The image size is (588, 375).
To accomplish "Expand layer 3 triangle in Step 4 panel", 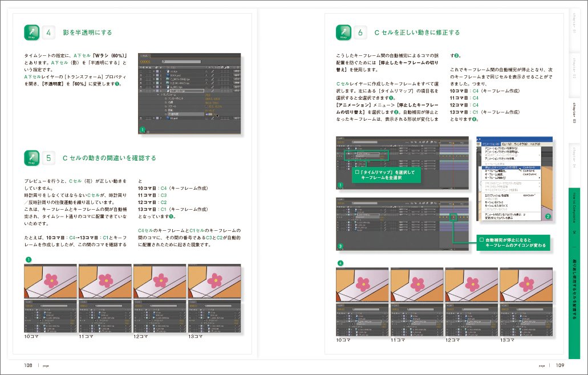I will click(154, 79).
